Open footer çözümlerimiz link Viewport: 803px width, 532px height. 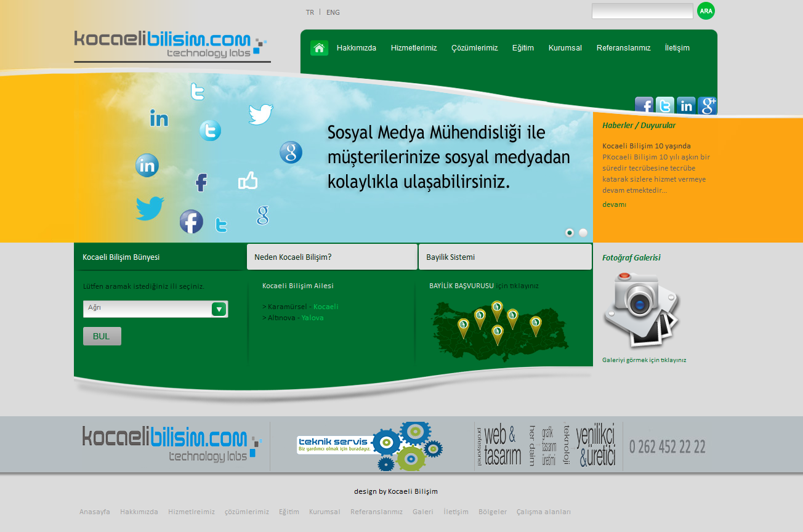click(x=247, y=512)
